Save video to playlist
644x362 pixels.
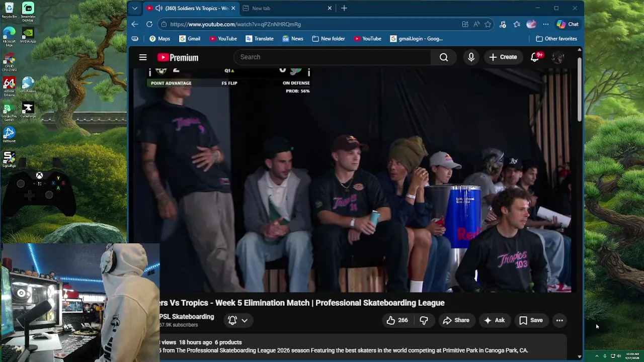(531, 320)
